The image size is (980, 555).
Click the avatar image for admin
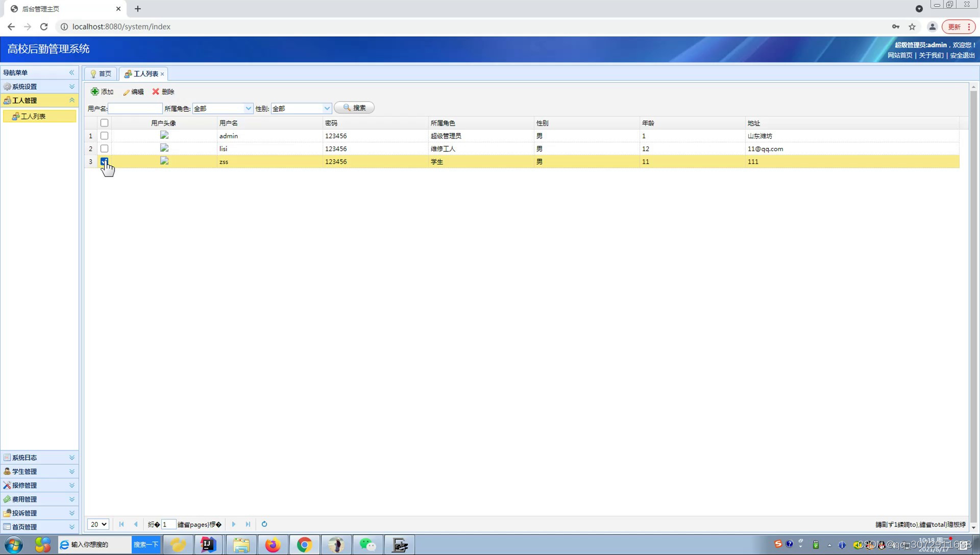(164, 135)
